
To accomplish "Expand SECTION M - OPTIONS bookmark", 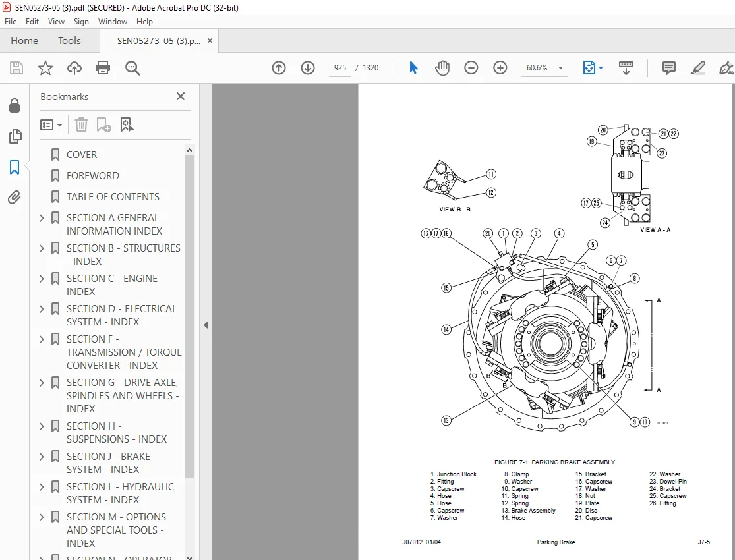I will [42, 517].
